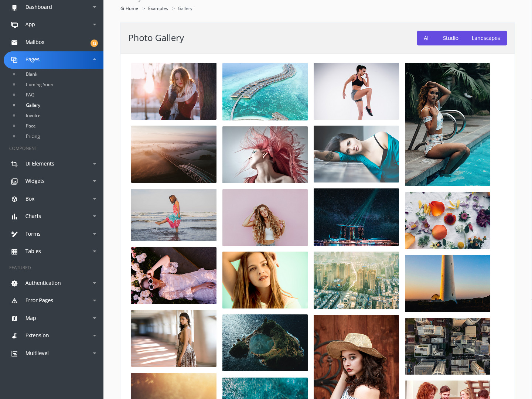Expand the Charts menu arrow
This screenshot has height=399, width=532.
[x=95, y=216]
